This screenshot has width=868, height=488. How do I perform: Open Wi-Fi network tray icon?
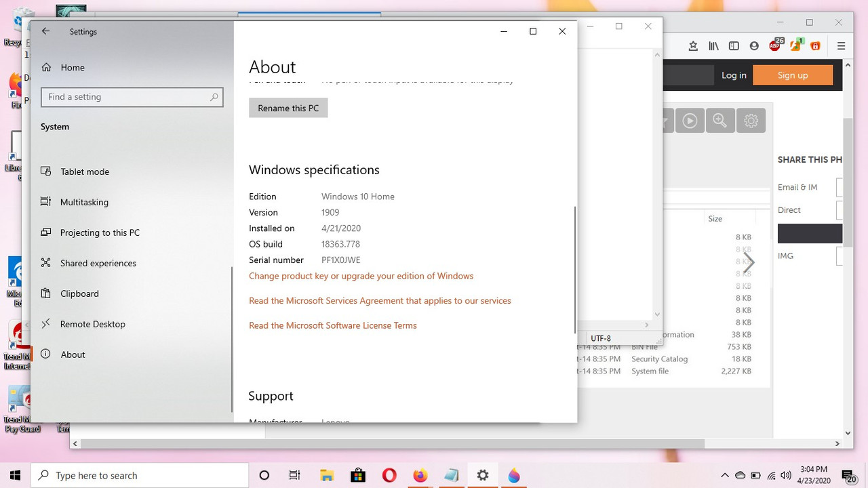click(771, 475)
